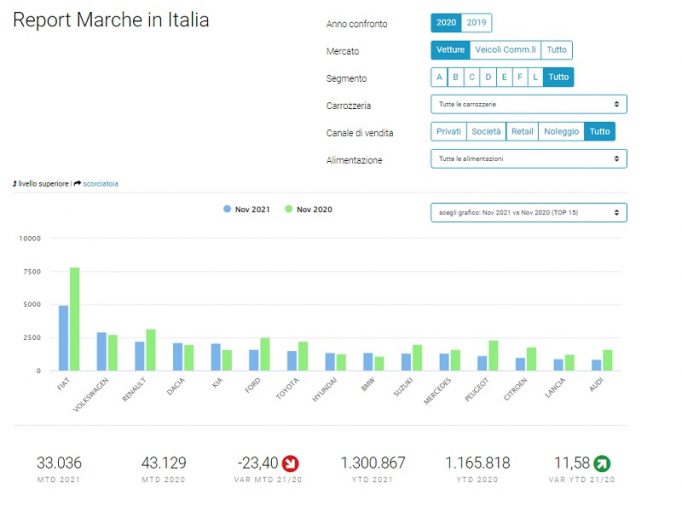Choose Vetture market option
Viewport: 682px width, 512px height.
pyautogui.click(x=451, y=50)
